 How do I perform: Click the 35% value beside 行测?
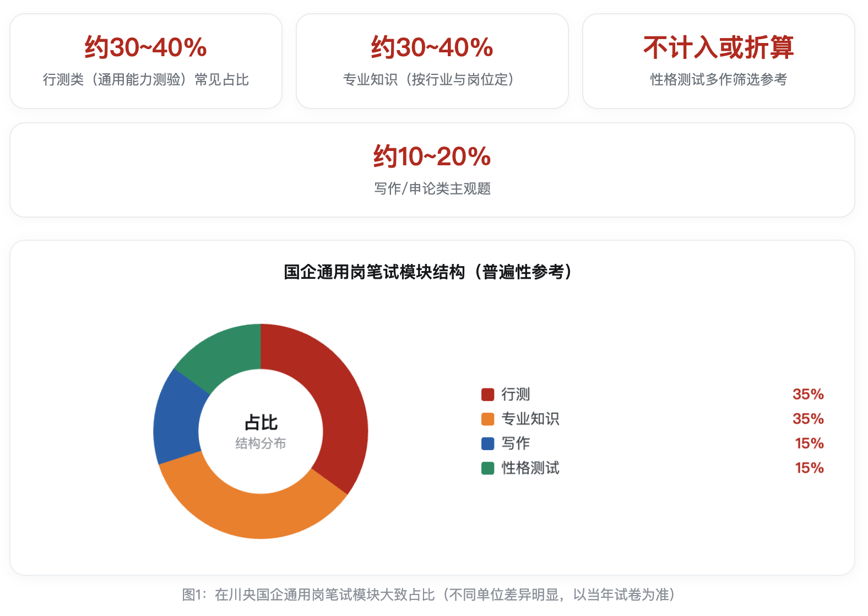tap(808, 395)
